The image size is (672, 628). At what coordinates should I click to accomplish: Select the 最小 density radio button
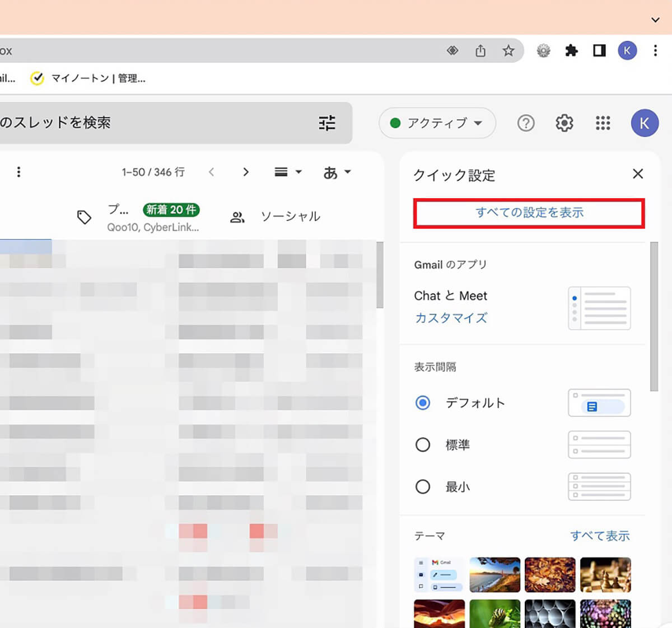[x=423, y=486]
